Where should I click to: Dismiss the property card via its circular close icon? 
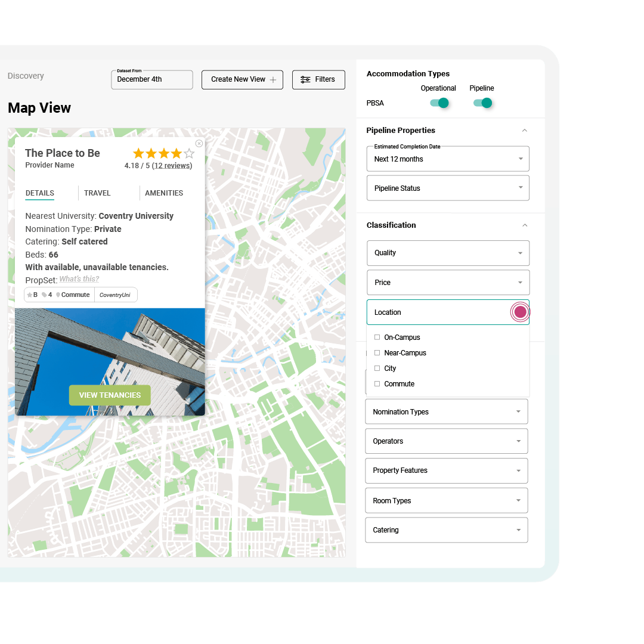click(199, 143)
